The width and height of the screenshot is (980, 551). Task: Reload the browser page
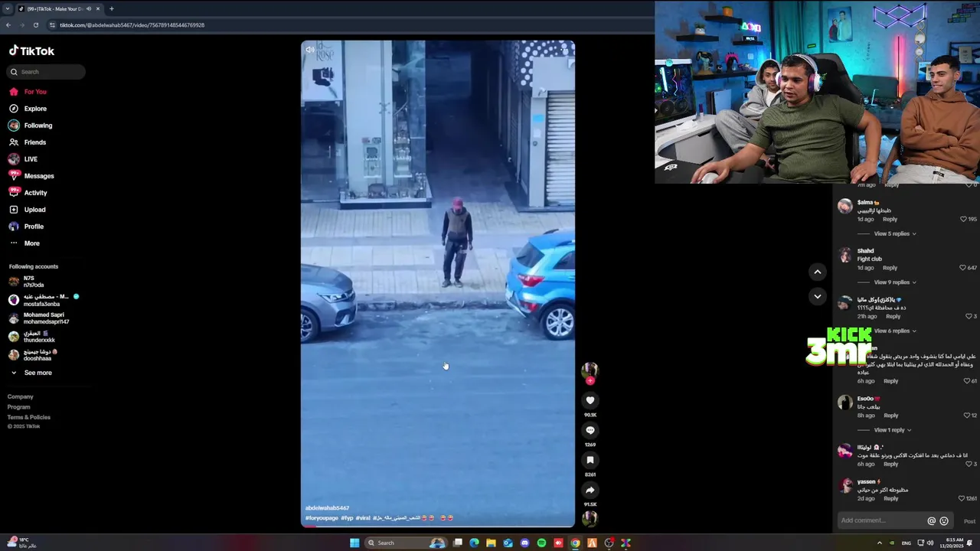coord(35,24)
